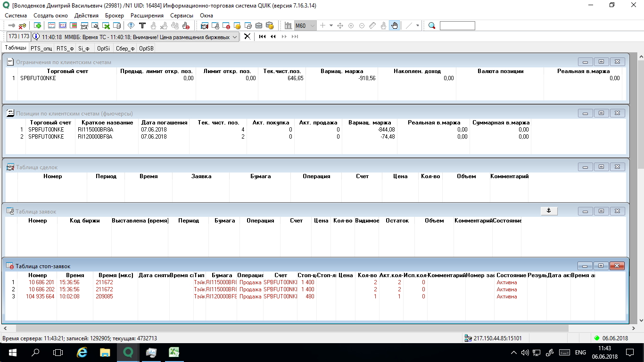644x362 pixels.
Task: Open Excel from the Windows taskbar
Action: point(174,352)
